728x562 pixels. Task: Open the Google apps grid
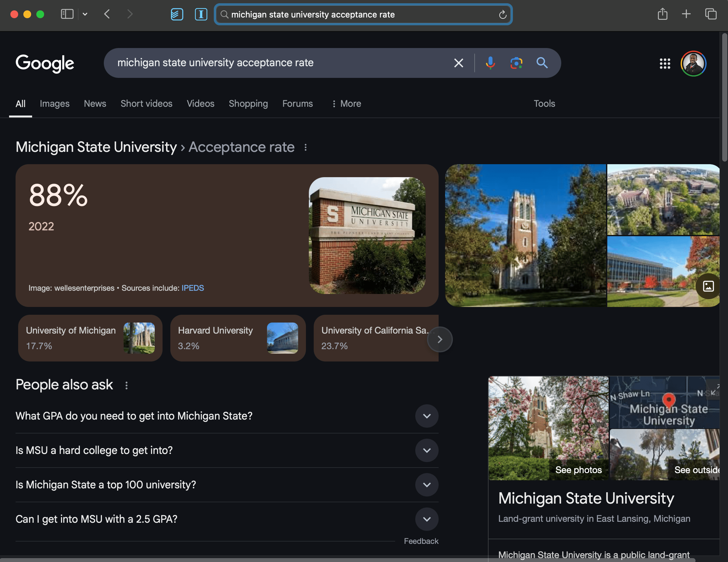pos(665,63)
